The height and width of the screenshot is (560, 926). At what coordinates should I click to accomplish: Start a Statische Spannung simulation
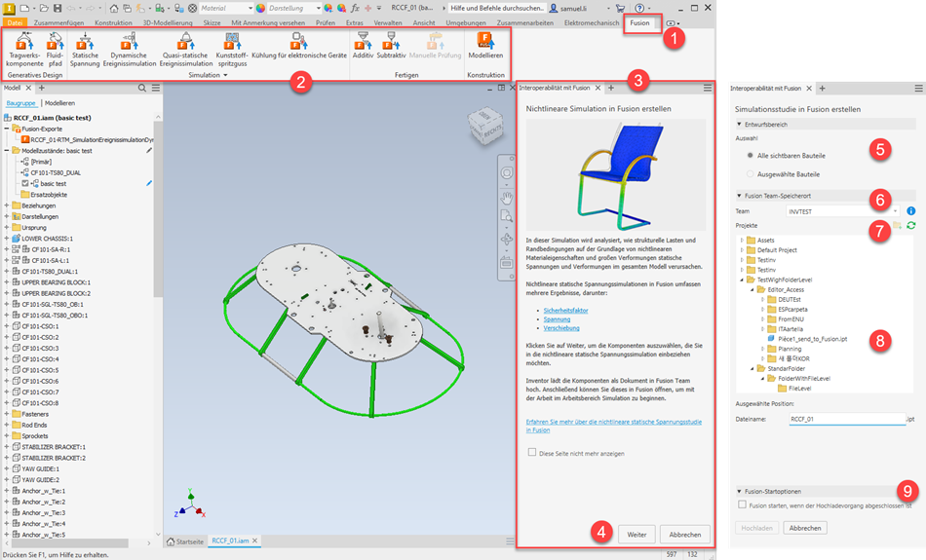tap(85, 50)
